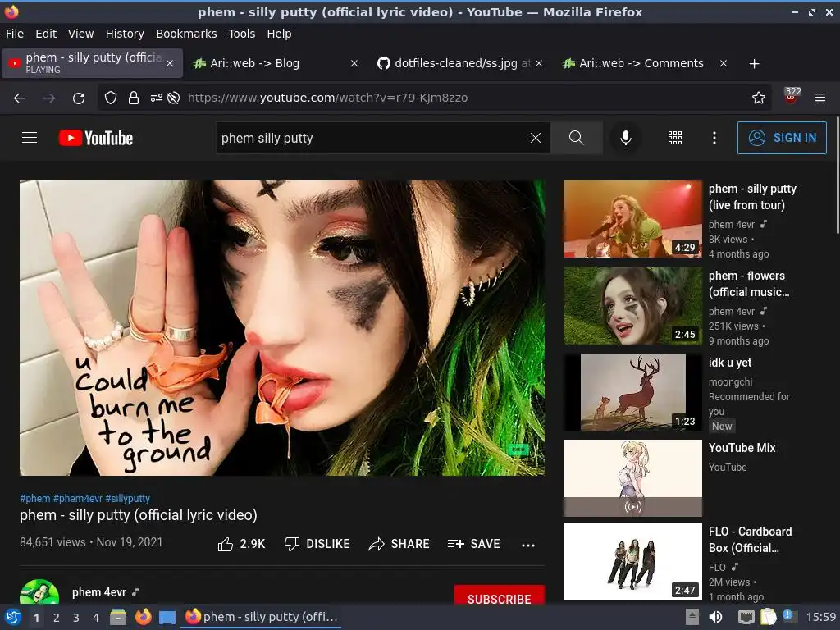The image size is (840, 630).
Task: Select Firefox window entry in taskbar
Action: [x=262, y=617]
